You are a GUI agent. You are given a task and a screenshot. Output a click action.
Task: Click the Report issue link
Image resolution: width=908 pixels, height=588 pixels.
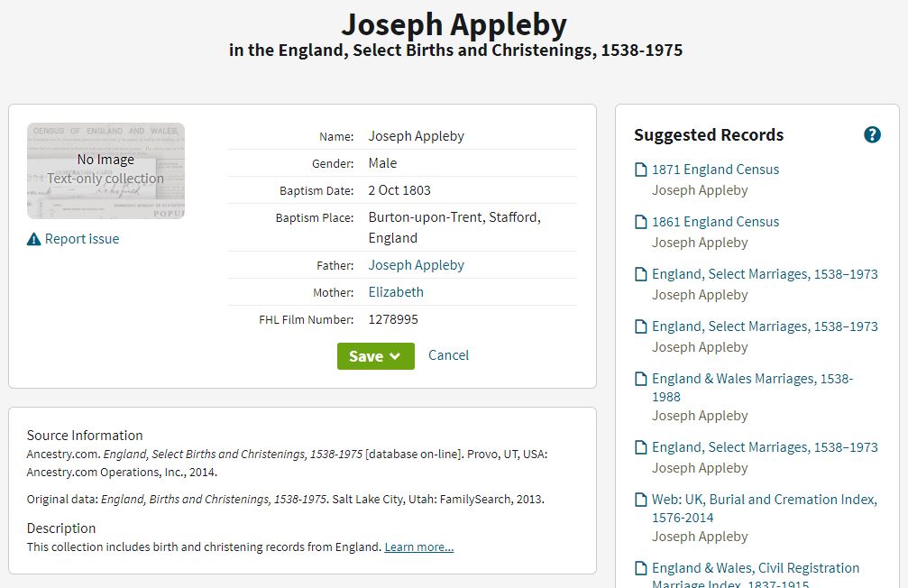tap(82, 239)
